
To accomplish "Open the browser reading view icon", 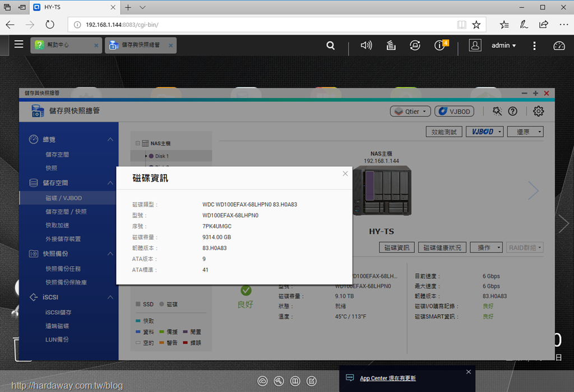I will pos(462,25).
